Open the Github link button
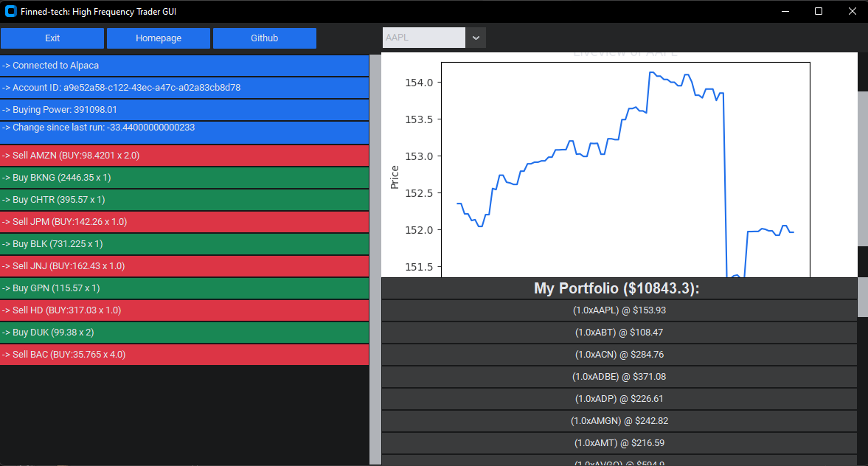The width and height of the screenshot is (868, 466). pos(265,38)
